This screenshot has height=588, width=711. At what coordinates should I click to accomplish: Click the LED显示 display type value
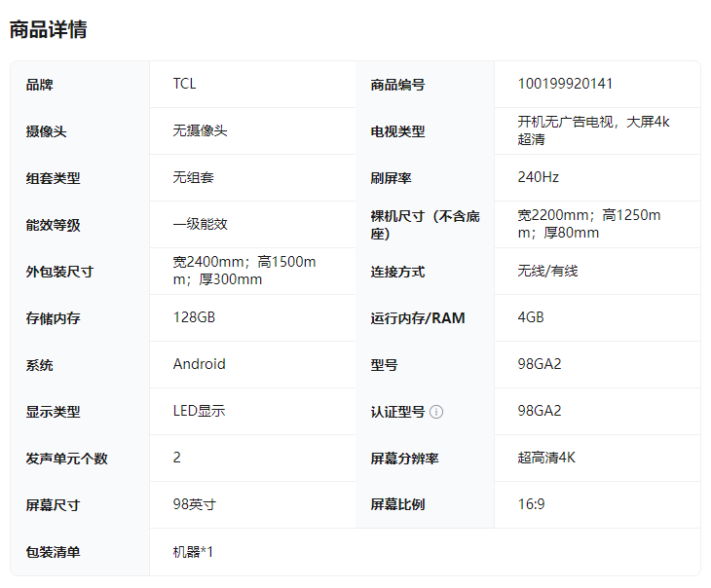[x=199, y=411]
